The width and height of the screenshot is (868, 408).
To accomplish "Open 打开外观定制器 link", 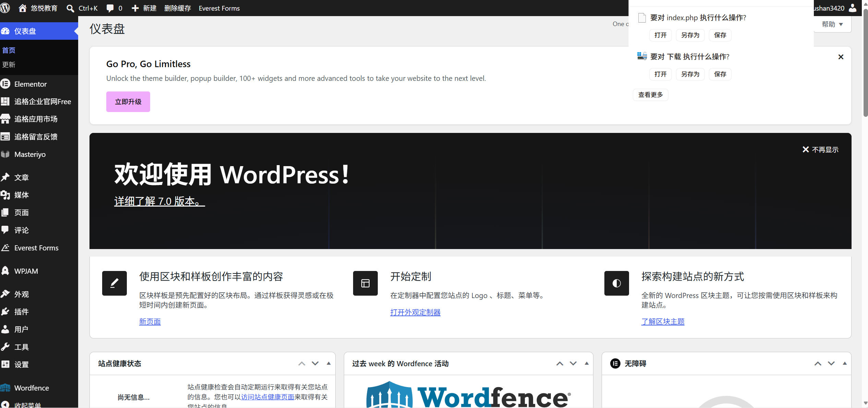I will 415,312.
